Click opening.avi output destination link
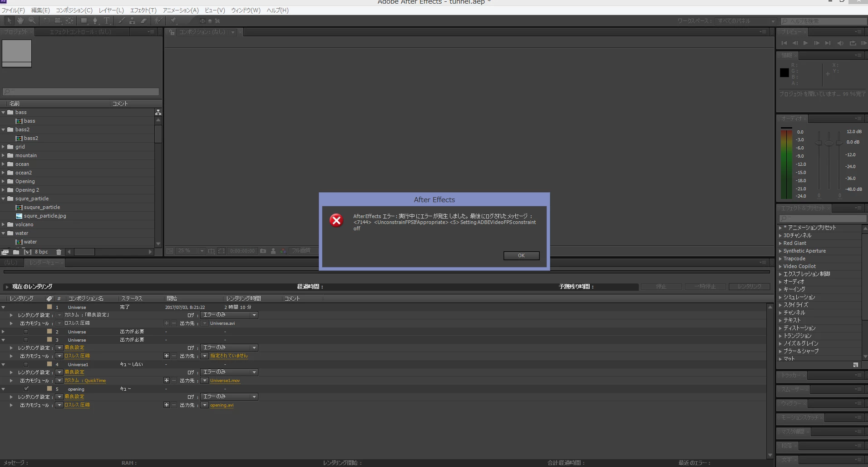Image resolution: width=868 pixels, height=467 pixels. [x=222, y=405]
